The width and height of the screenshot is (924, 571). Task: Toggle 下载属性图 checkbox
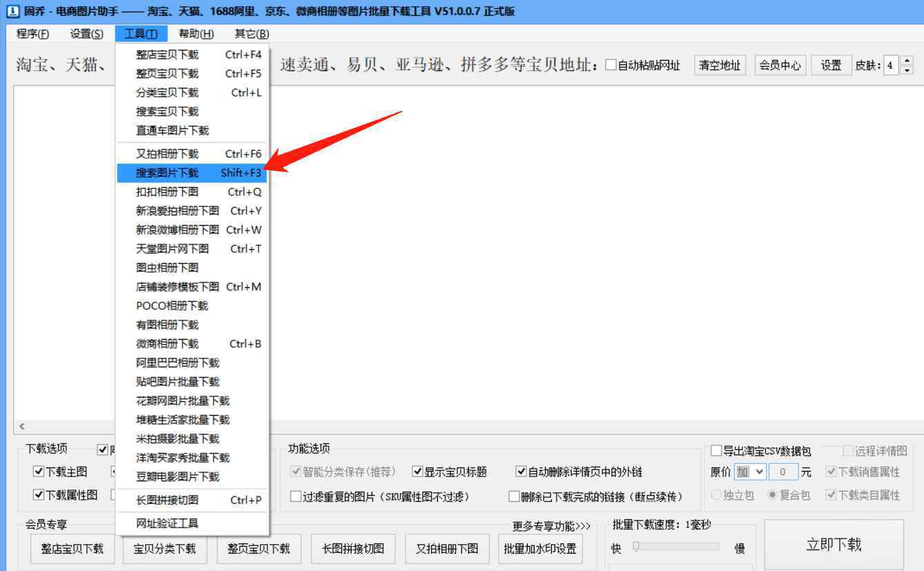click(39, 495)
